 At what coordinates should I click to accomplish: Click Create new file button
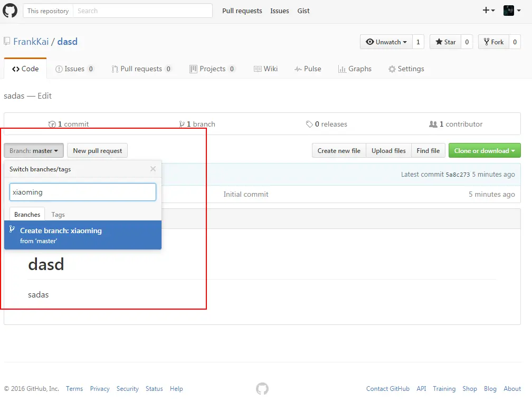click(x=339, y=151)
